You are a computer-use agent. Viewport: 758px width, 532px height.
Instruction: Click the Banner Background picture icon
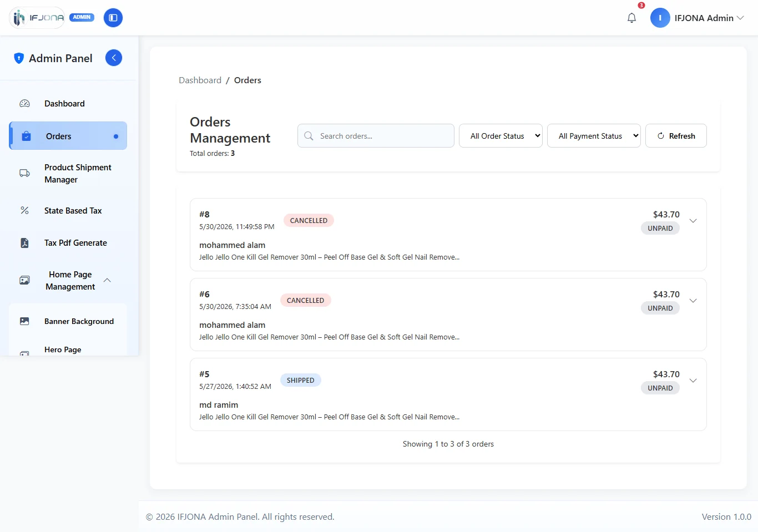(24, 321)
